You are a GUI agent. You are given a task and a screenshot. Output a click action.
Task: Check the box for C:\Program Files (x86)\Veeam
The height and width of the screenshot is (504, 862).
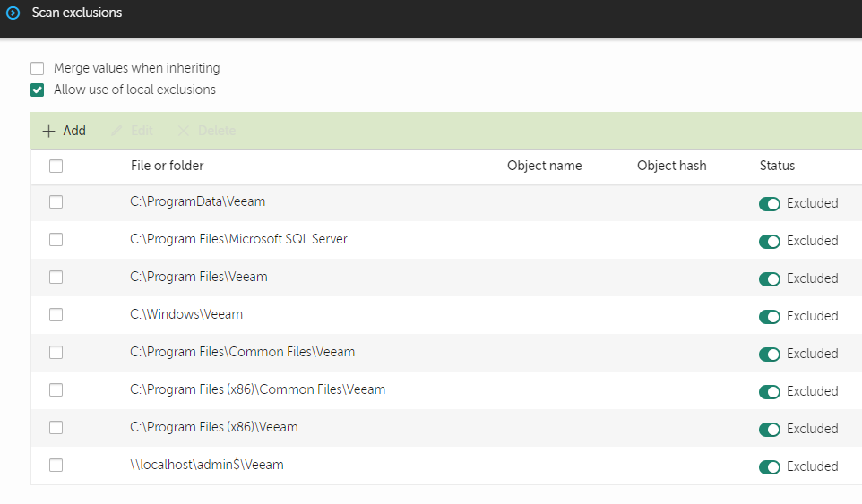(56, 428)
